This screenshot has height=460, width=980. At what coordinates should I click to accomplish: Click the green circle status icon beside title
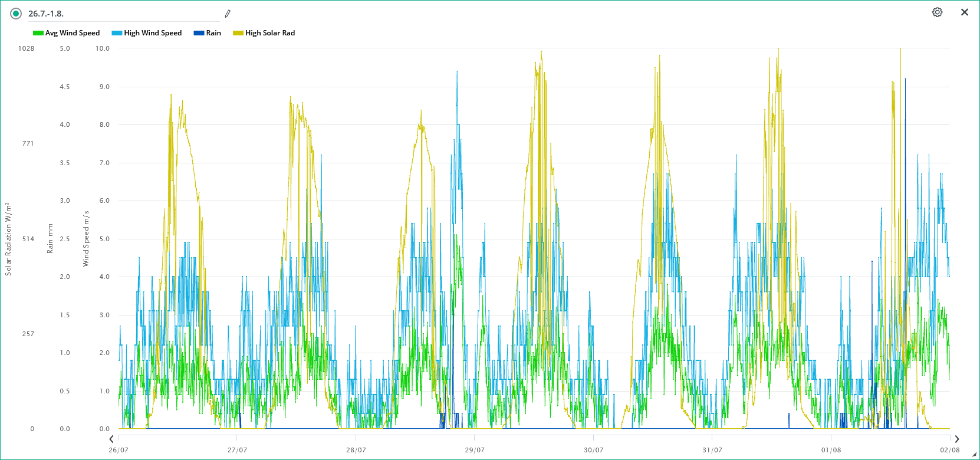pyautogui.click(x=16, y=14)
